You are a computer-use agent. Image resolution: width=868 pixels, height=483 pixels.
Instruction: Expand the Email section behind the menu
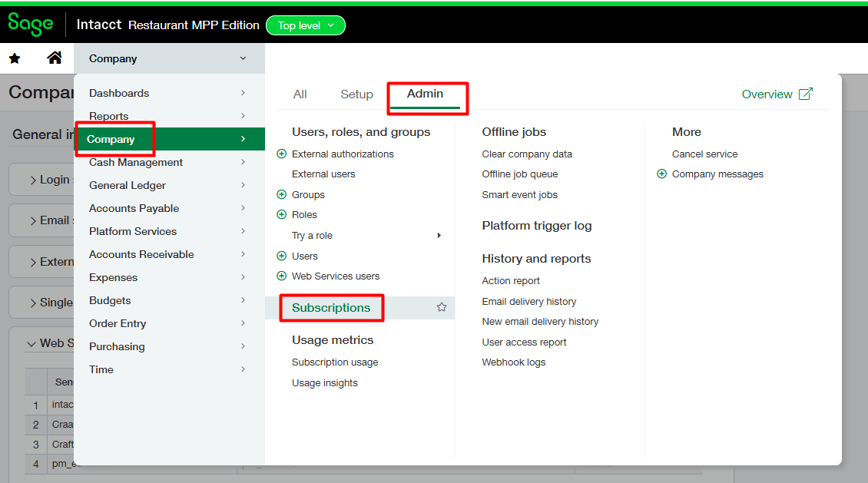point(33,220)
